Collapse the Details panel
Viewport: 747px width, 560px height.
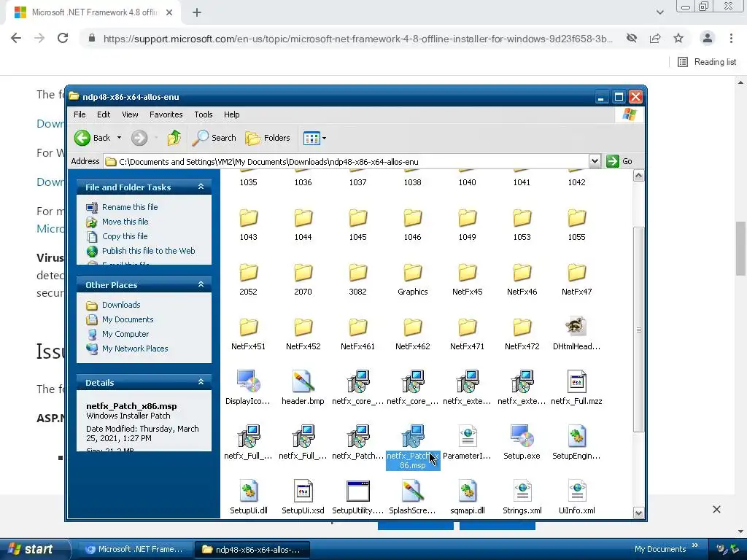[201, 382]
